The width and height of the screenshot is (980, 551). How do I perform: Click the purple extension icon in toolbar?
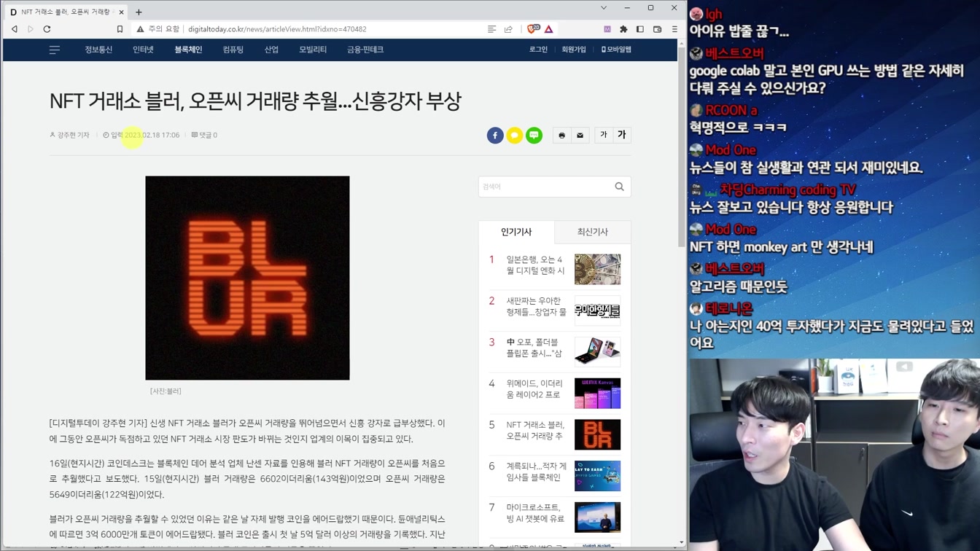tap(607, 29)
